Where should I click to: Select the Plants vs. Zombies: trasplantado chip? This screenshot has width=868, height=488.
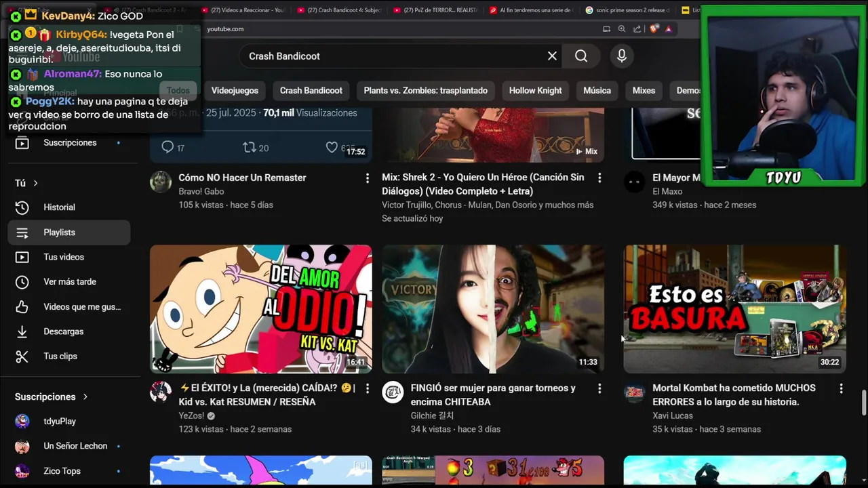426,91
